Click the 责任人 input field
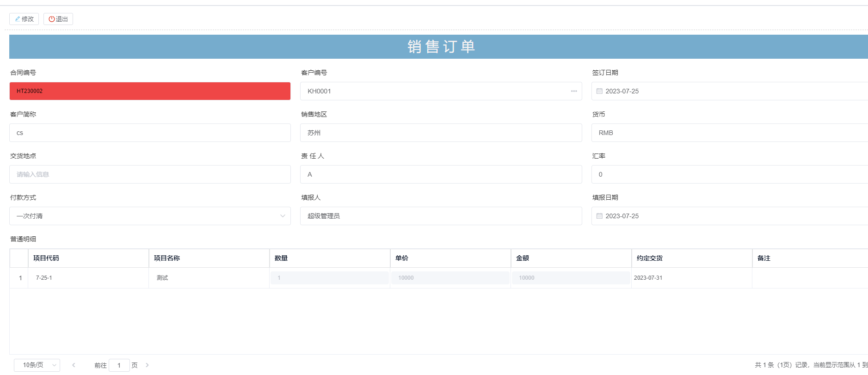Screen dimensions: 868x375 [440, 174]
